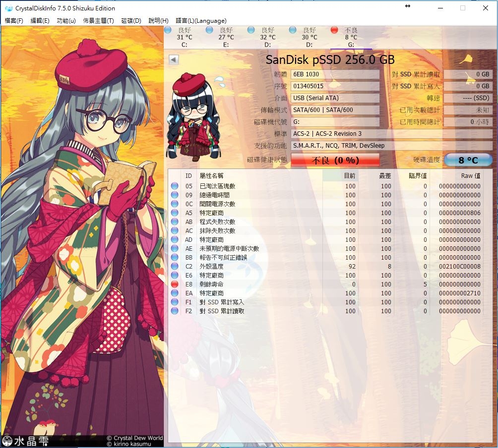
Task: Select the bad-status G: disk at 8 °C
Action: (351, 37)
